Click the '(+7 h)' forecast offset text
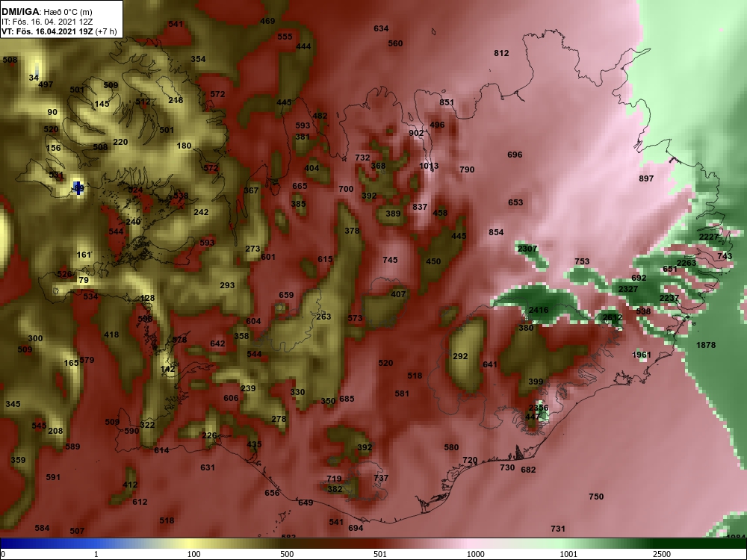Viewport: 747px width, 560px height. coord(106,32)
